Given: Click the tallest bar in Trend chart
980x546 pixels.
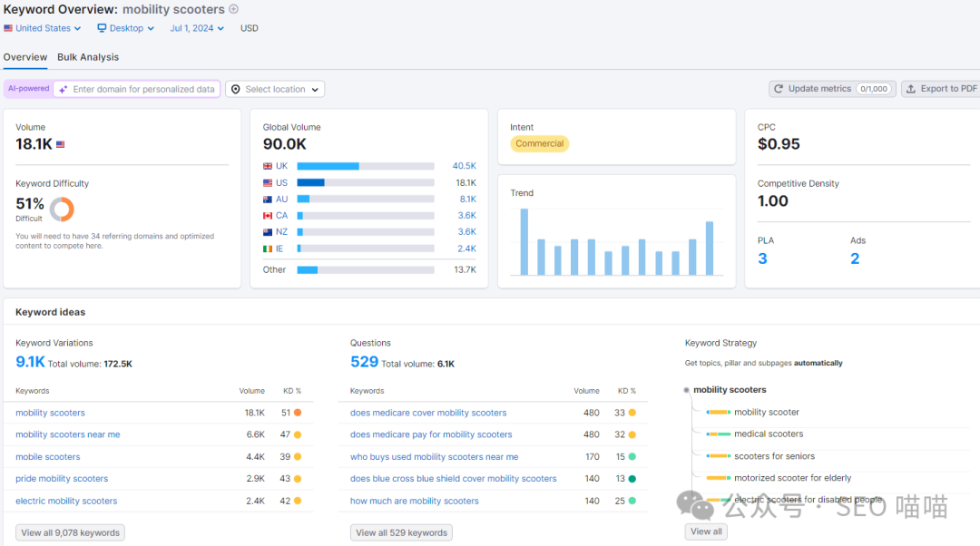Looking at the screenshot, I should (x=524, y=241).
